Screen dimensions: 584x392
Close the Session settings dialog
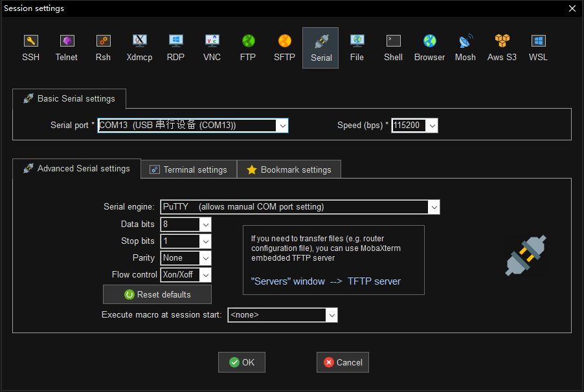pyautogui.click(x=572, y=8)
